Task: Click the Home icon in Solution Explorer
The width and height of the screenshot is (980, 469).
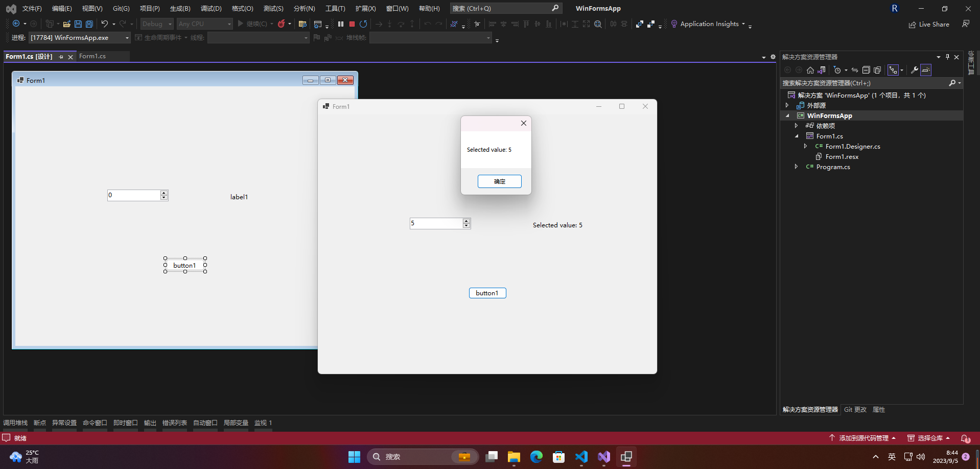Action: (810, 70)
